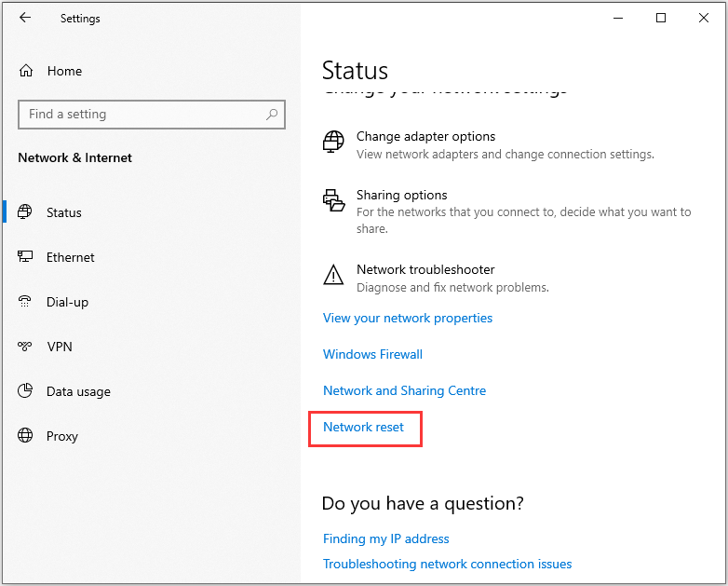This screenshot has height=586, width=728.
Task: Click the search magnifier icon
Action: click(x=272, y=115)
